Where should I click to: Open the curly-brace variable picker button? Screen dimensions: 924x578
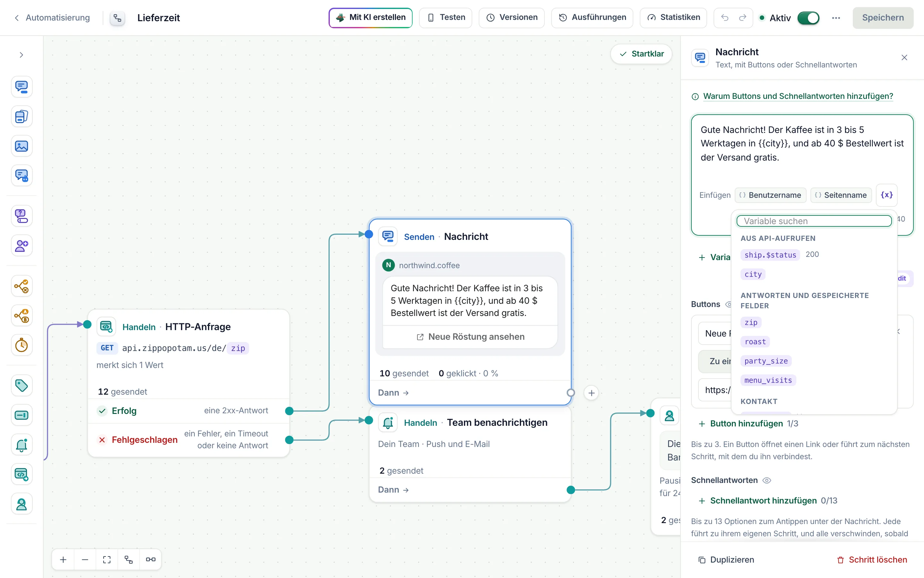coord(886,195)
